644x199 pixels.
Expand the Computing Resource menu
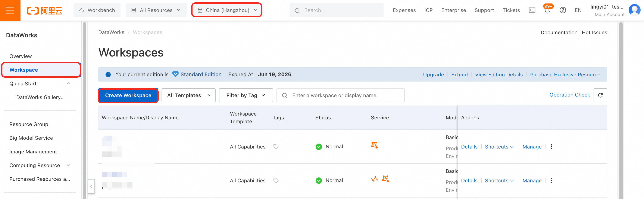point(68,165)
